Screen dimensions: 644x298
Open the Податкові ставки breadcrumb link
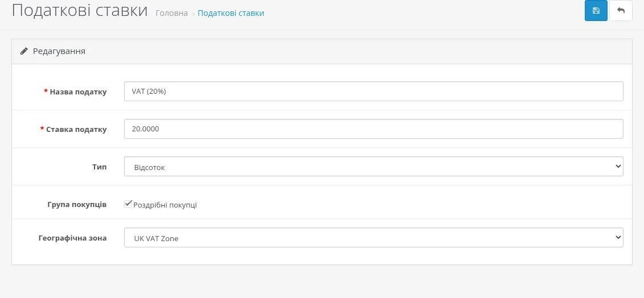tap(231, 13)
